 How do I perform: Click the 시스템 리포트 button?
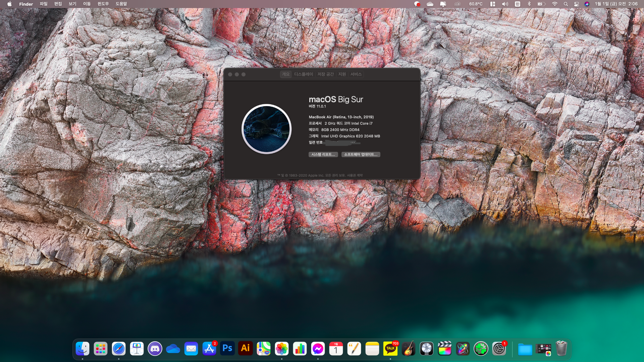point(323,155)
